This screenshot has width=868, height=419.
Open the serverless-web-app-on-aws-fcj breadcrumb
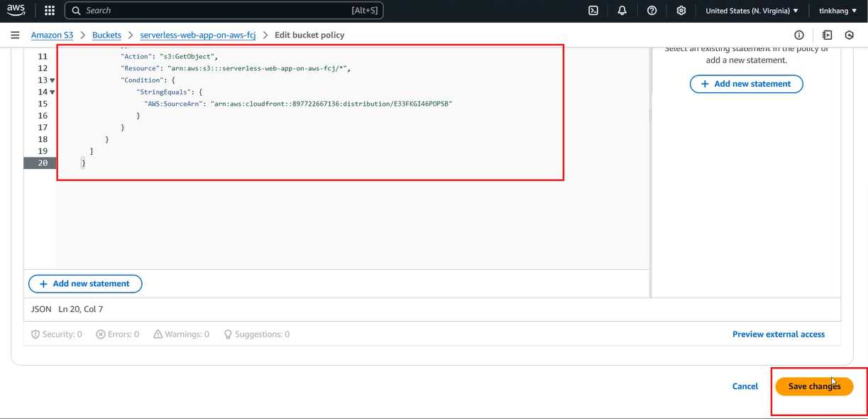(x=197, y=35)
